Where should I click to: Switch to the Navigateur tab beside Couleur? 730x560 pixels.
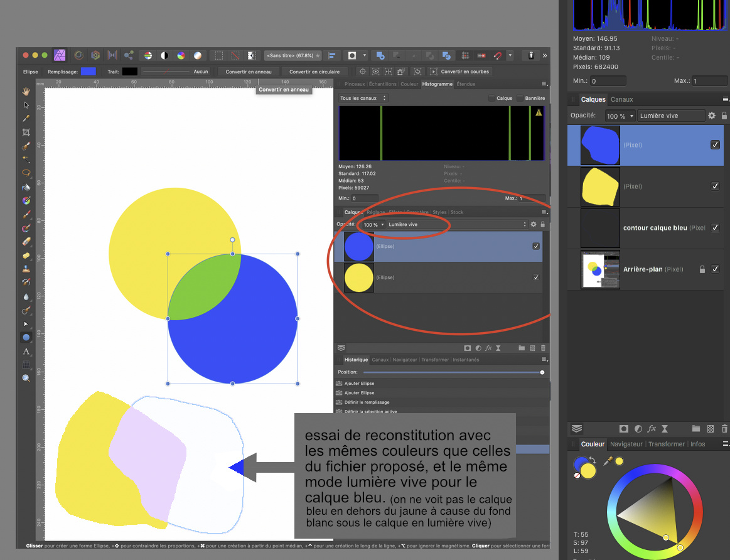click(626, 444)
